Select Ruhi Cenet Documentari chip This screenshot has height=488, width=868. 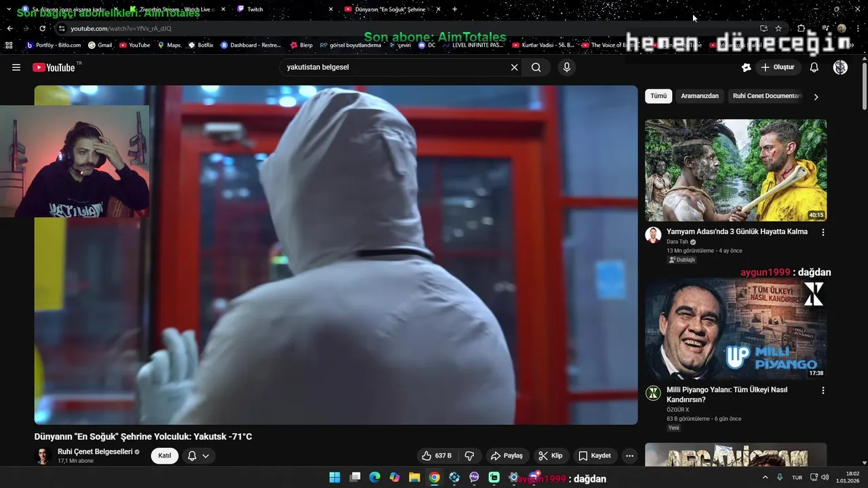point(767,96)
